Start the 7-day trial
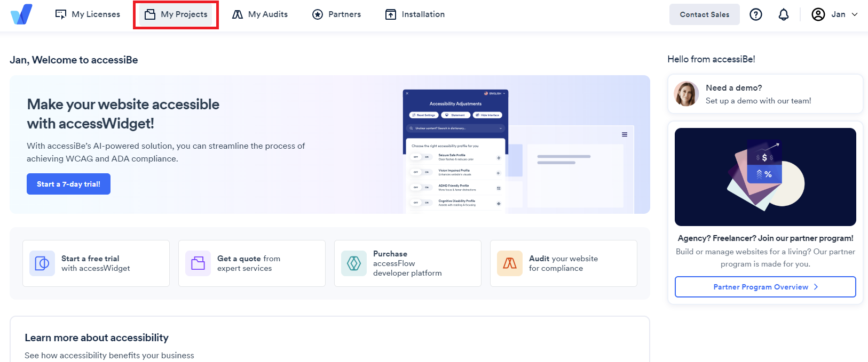This screenshot has width=868, height=362. coord(68,184)
